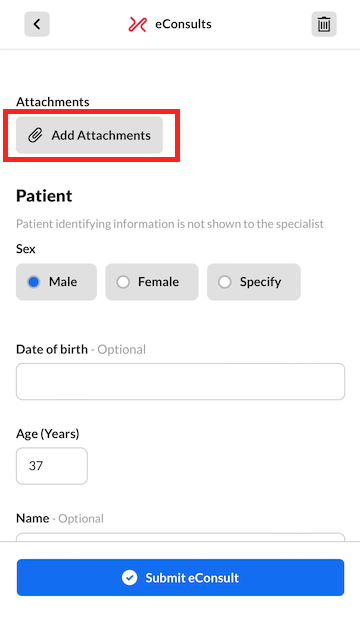The width and height of the screenshot is (360, 622).
Task: Open the Add Attachments button
Action: coord(89,135)
